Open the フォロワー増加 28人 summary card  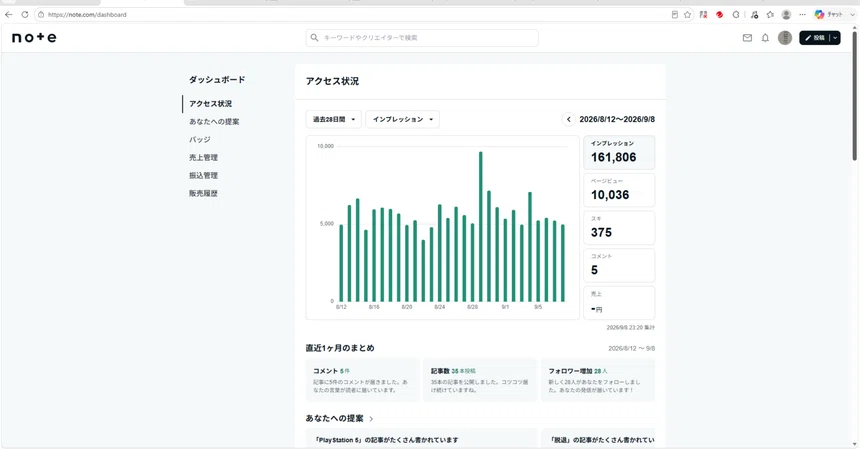(x=598, y=380)
